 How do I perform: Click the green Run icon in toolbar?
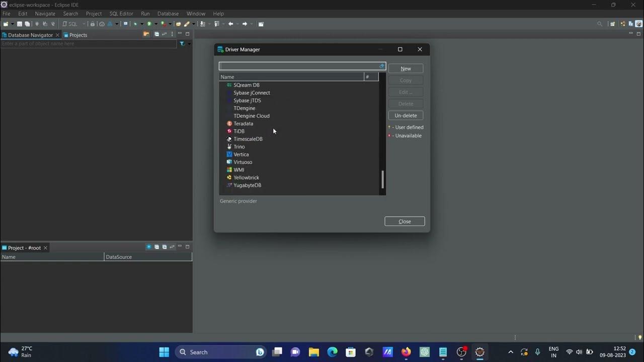(149, 24)
